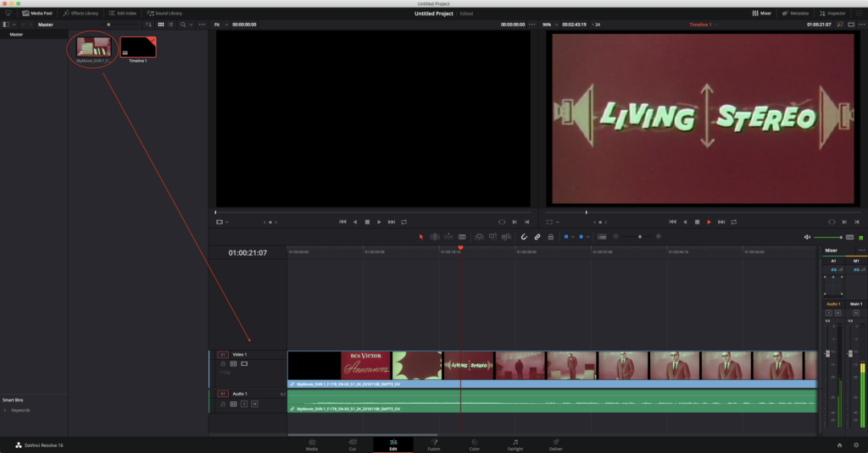Switch to the Color page
868x453 pixels.
(x=475, y=445)
